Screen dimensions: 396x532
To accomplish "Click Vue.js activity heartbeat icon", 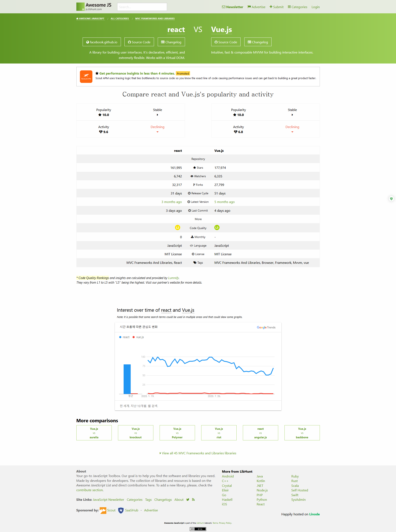I will (x=236, y=132).
